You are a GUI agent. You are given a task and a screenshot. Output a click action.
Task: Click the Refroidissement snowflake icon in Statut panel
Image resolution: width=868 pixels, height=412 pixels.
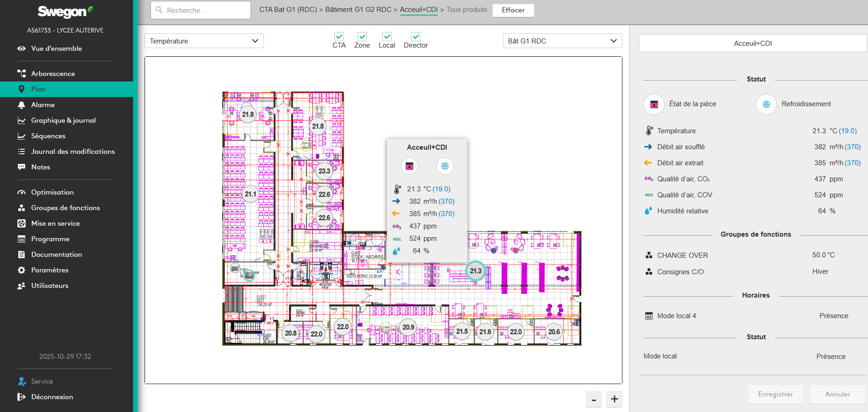(766, 104)
